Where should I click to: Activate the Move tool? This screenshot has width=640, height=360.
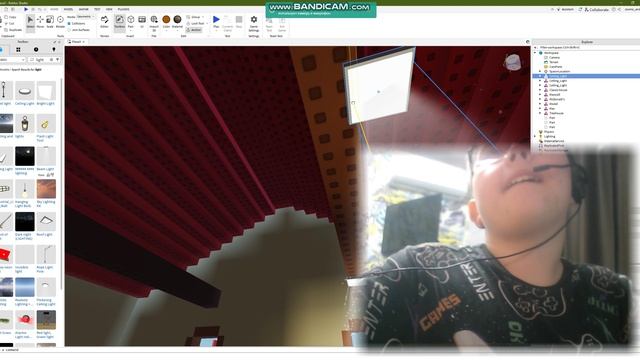40,22
